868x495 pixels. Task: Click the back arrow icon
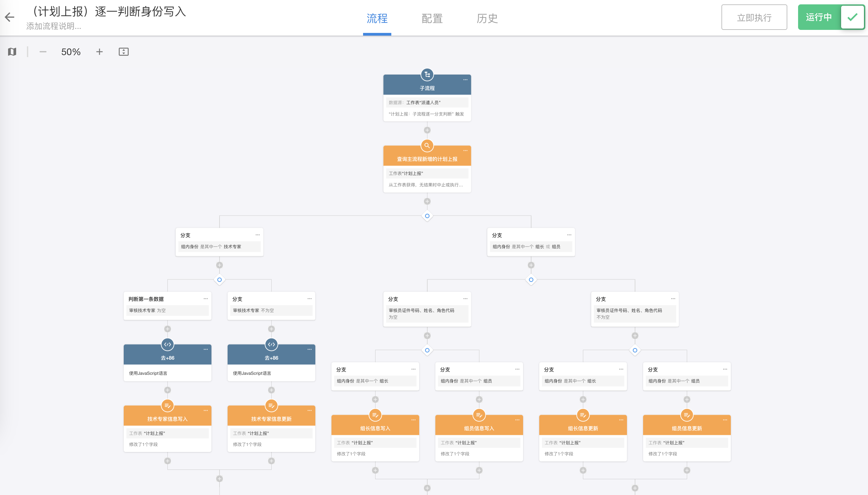pos(9,17)
